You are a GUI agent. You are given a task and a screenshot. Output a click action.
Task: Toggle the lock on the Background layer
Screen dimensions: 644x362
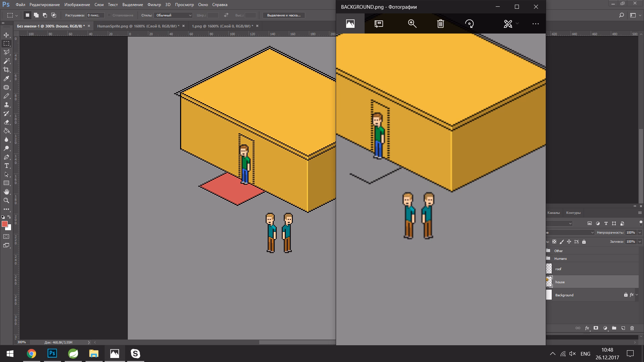[x=625, y=295]
